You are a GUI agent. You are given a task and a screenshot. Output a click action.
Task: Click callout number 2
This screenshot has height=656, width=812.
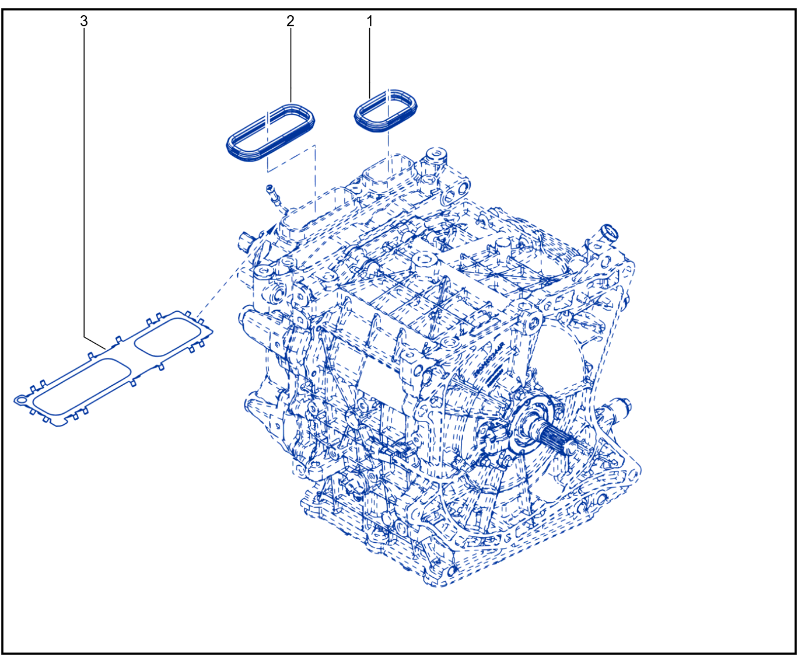point(290,21)
